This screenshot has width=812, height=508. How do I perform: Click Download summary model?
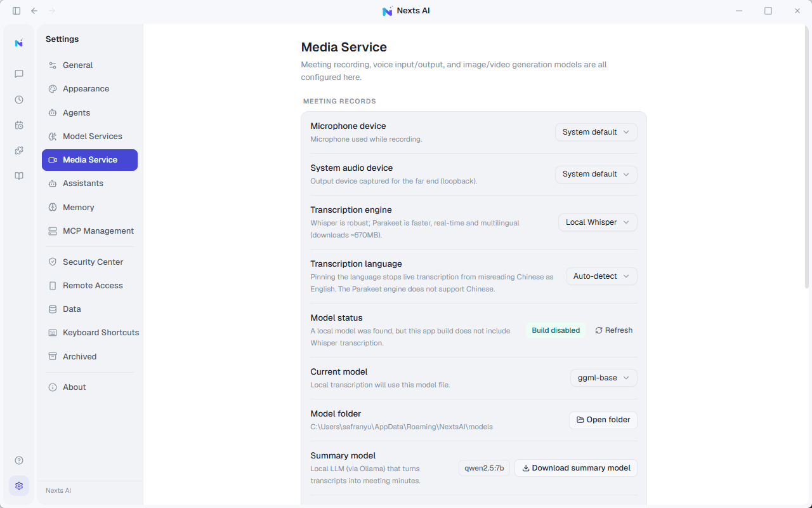tap(576, 468)
